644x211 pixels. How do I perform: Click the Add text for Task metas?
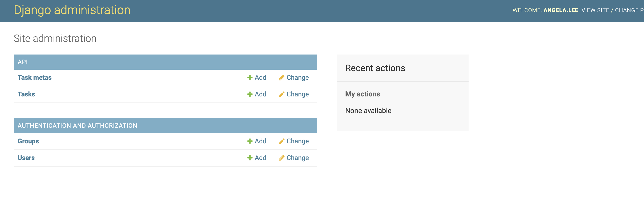(261, 77)
